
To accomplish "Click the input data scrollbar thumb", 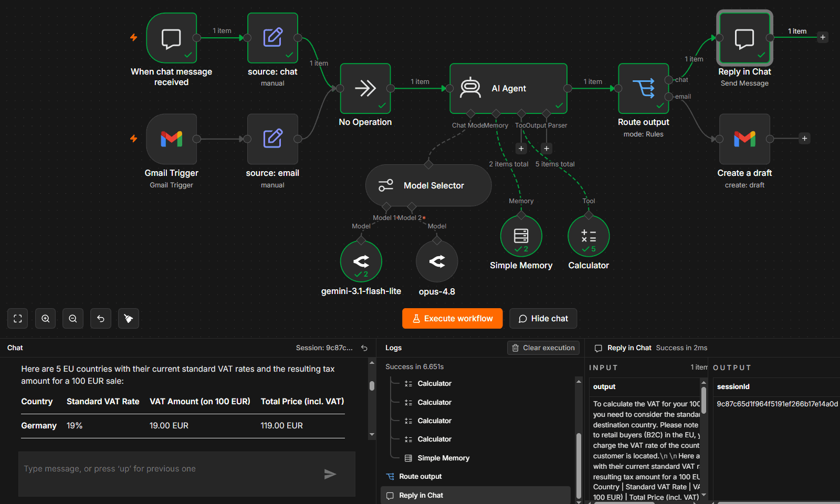I will pos(703,400).
